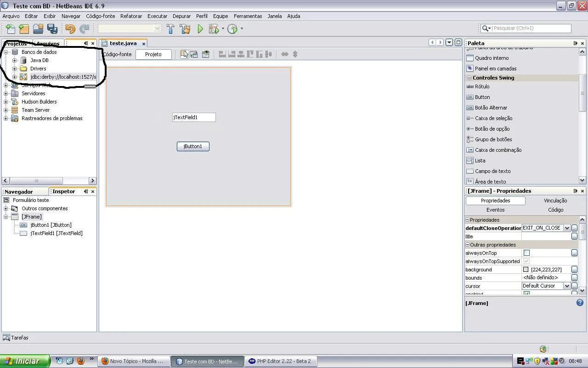The width and height of the screenshot is (588, 368).
Task: Click the Undo arrow icon
Action: pyautogui.click(x=70, y=29)
